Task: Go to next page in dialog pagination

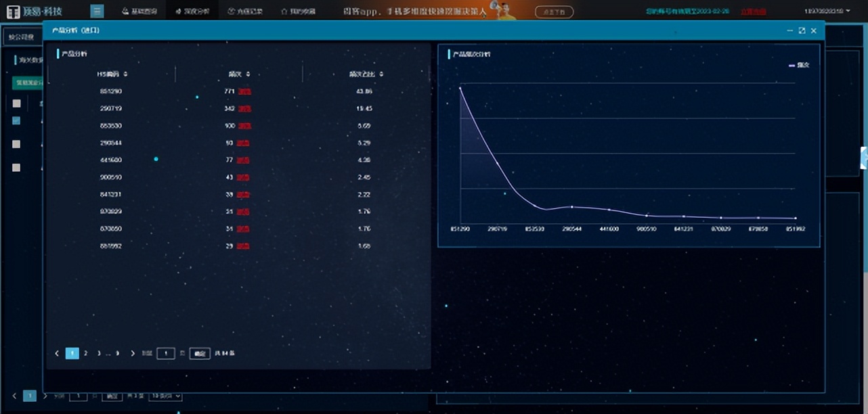Action: pyautogui.click(x=132, y=353)
